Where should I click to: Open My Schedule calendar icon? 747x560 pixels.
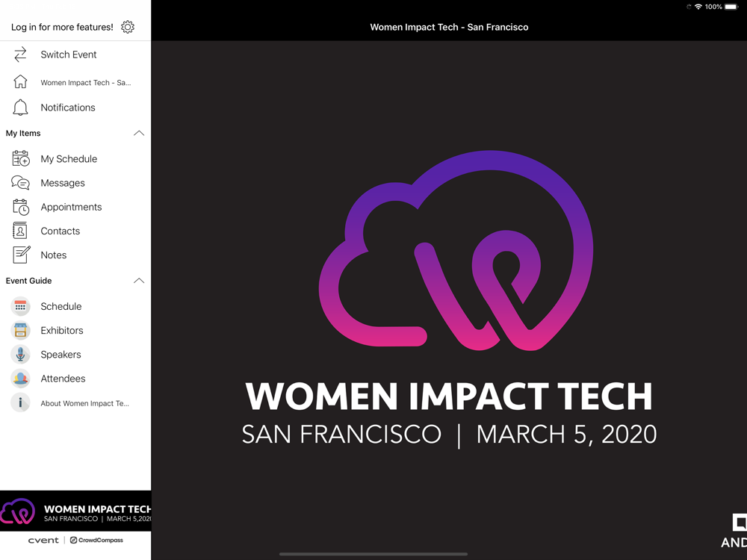[x=20, y=159]
